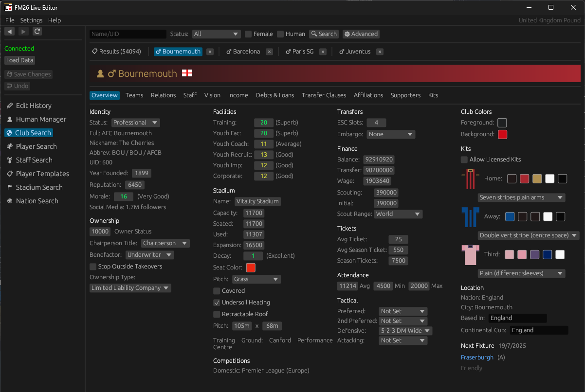Image resolution: width=585 pixels, height=392 pixels.
Task: Enable Allow Licensed Kits checkbox
Action: click(x=464, y=160)
